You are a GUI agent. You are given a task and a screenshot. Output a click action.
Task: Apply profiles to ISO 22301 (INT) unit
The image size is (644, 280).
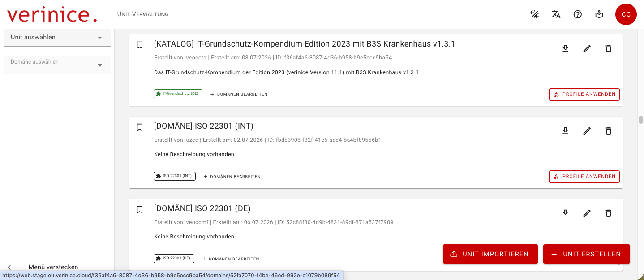[x=584, y=177]
